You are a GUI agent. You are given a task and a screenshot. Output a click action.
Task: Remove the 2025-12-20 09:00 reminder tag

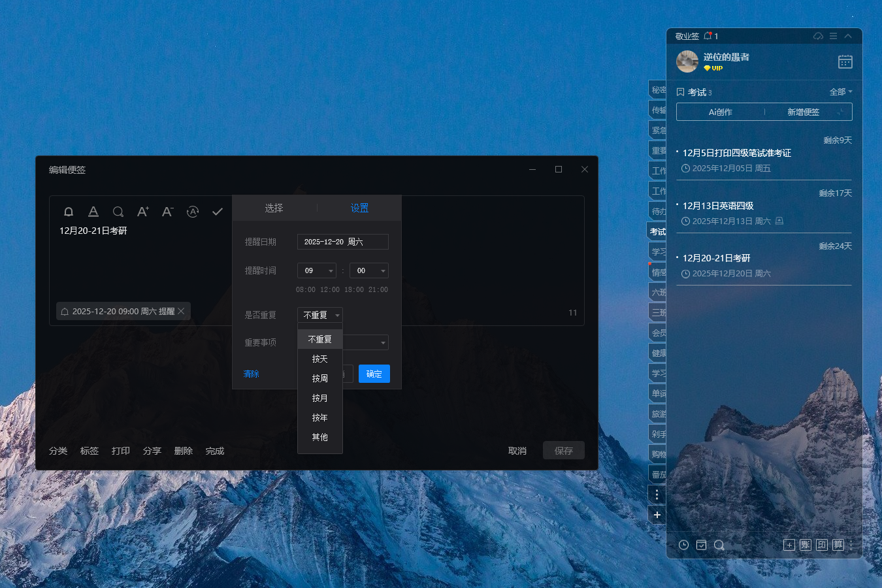coord(182,312)
